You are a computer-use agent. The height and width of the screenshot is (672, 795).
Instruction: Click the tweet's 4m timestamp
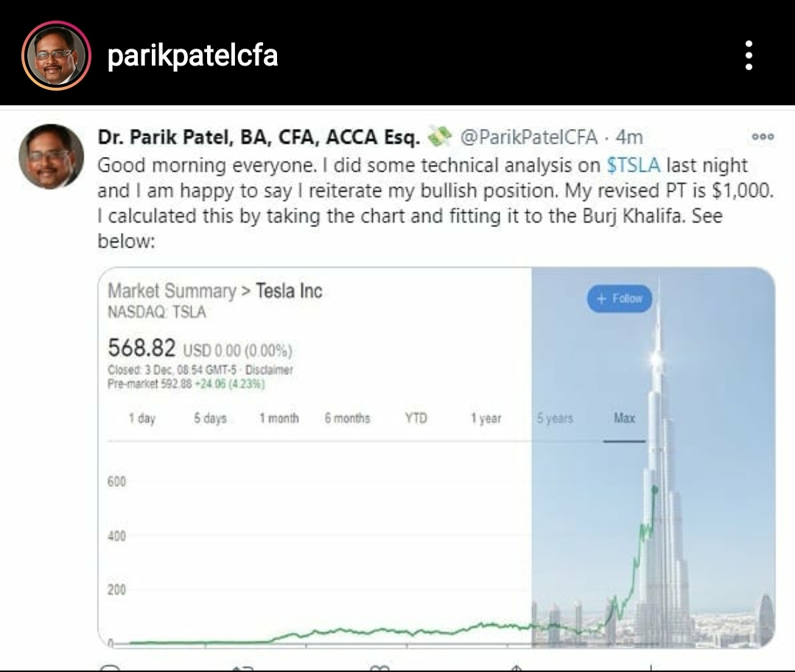click(x=629, y=137)
